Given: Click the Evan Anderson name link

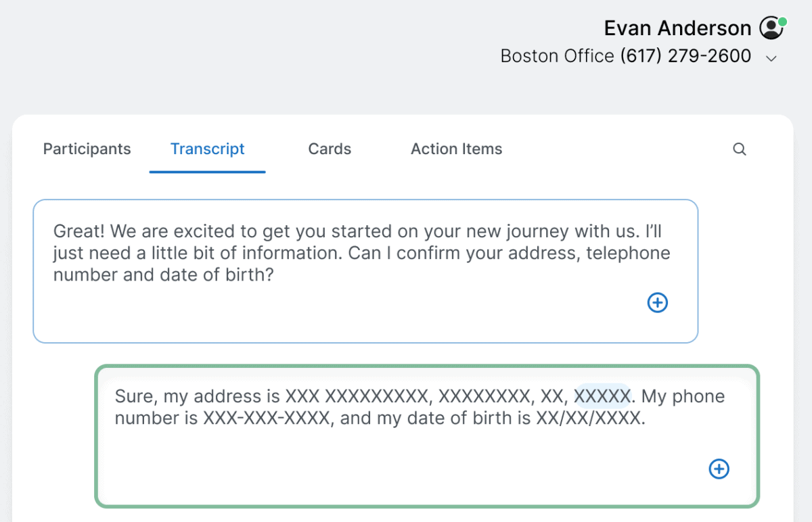Looking at the screenshot, I should click(677, 28).
